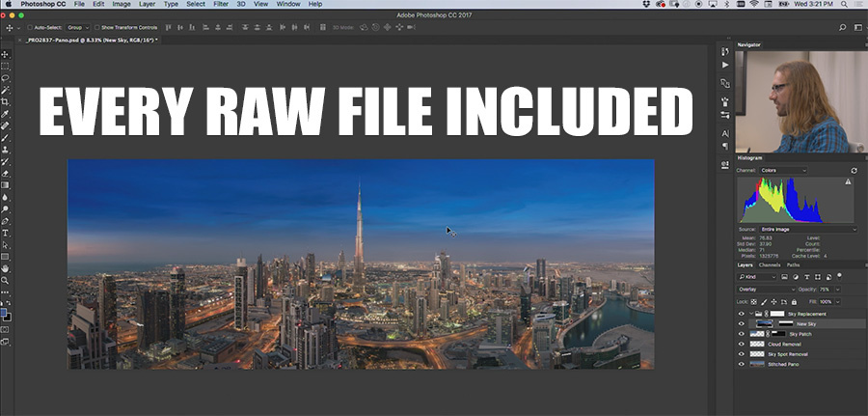This screenshot has width=868, height=416.
Task: Select the Crop tool
Action: click(x=5, y=102)
